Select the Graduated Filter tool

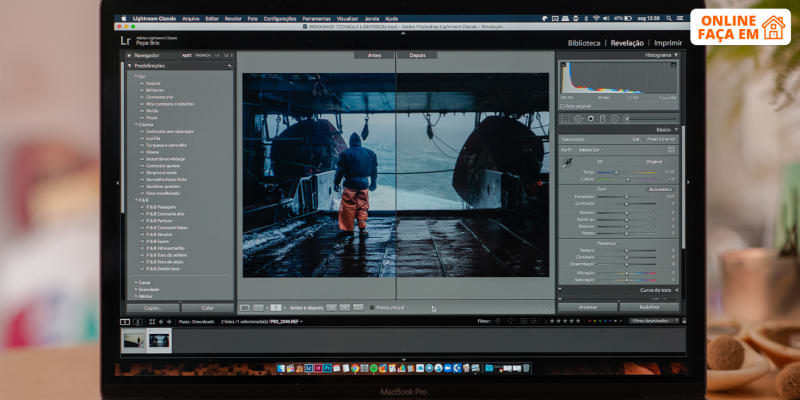tap(603, 119)
